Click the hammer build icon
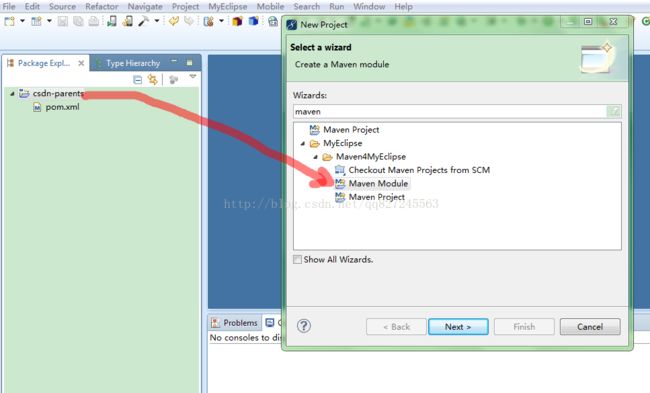 tap(144, 21)
